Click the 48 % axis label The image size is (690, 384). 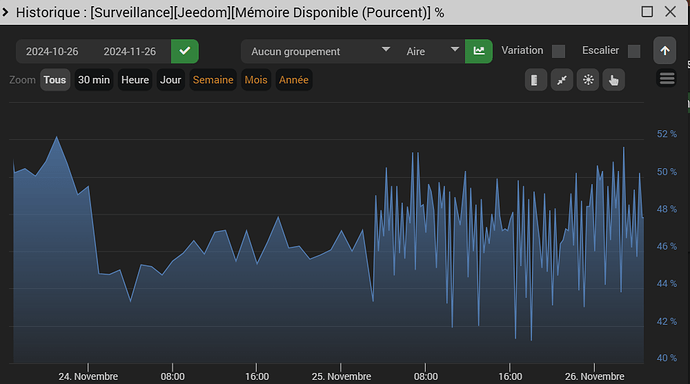667,209
